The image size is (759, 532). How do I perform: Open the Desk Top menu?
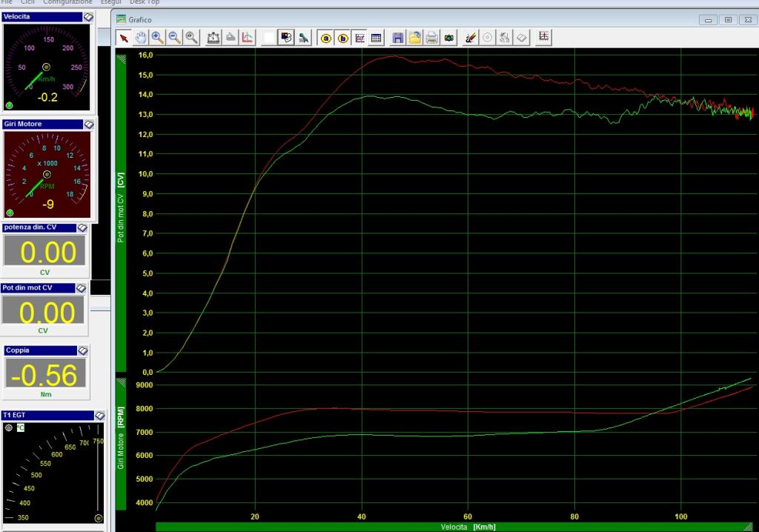(x=145, y=2)
